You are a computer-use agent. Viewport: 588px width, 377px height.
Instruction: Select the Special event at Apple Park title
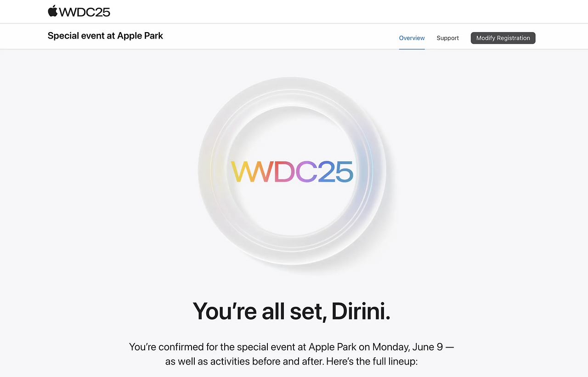105,36
